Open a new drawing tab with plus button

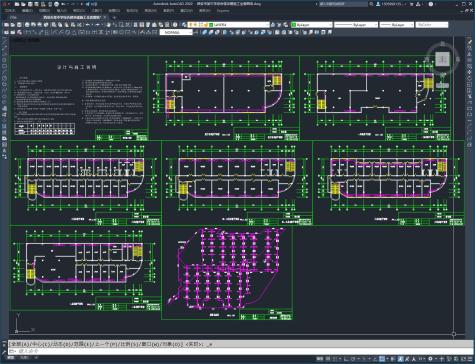[x=114, y=17]
